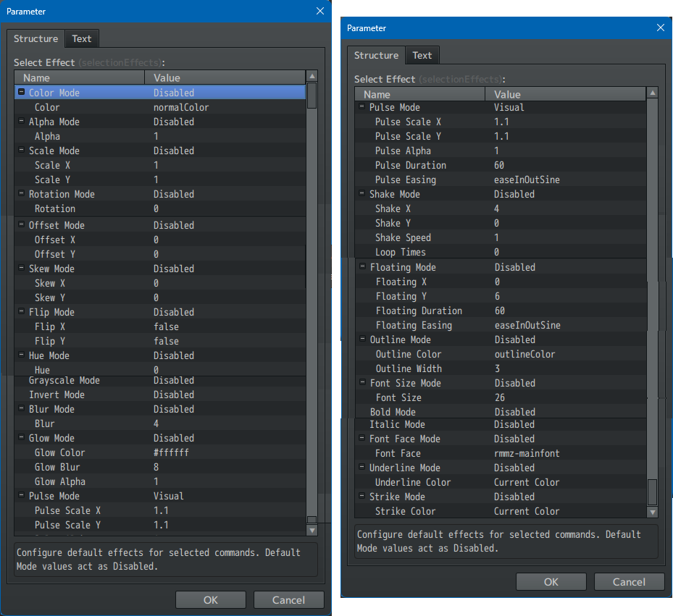Select the Grayscale Mode row
Screen dimensions: 673x616
[x=160, y=381]
